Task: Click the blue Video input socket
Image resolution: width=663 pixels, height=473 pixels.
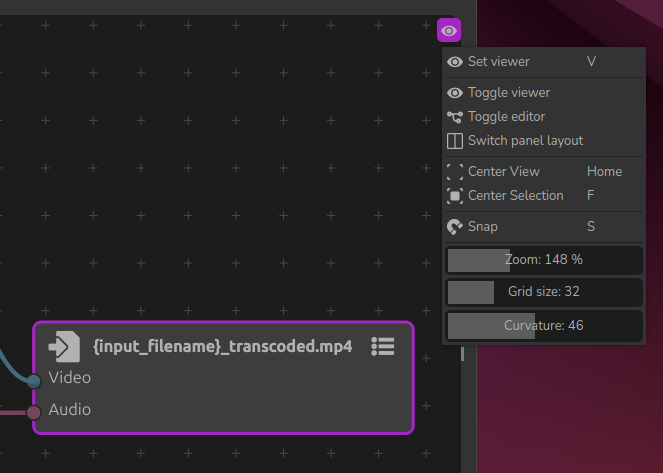Action: 34,380
